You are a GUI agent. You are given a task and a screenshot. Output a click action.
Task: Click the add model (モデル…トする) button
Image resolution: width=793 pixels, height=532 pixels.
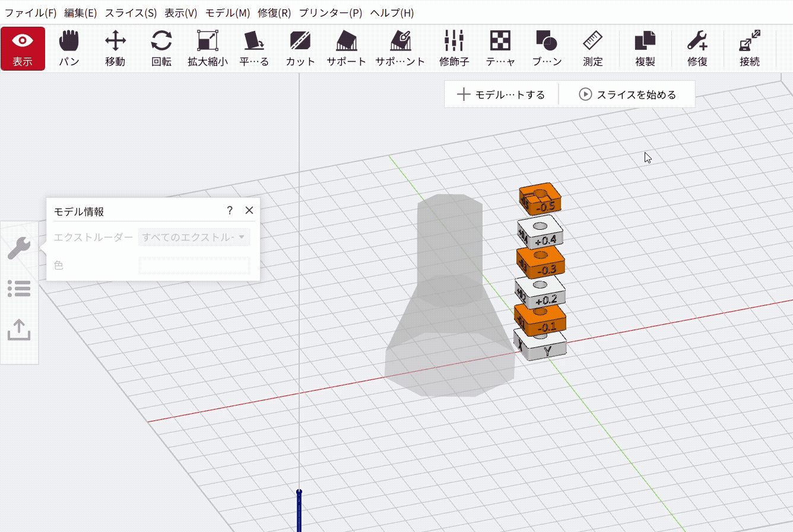[x=502, y=94]
